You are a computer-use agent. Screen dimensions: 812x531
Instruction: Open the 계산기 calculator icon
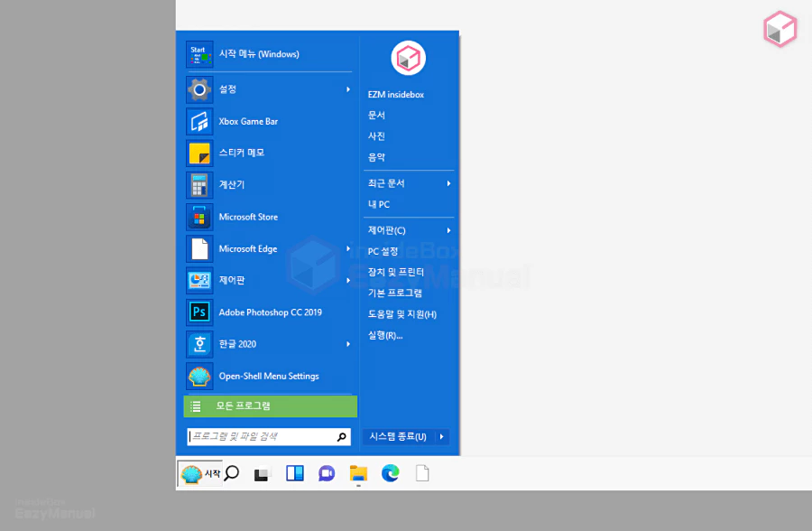(199, 185)
